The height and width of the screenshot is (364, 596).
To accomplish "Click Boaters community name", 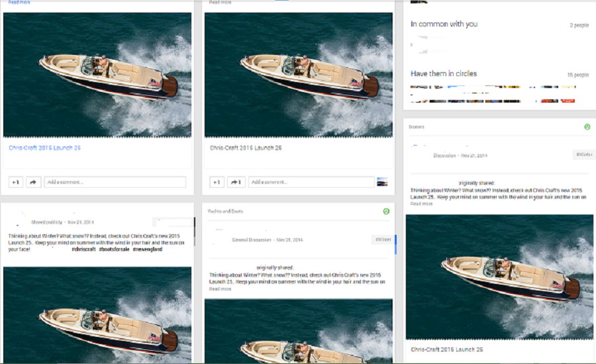I will point(417,127).
